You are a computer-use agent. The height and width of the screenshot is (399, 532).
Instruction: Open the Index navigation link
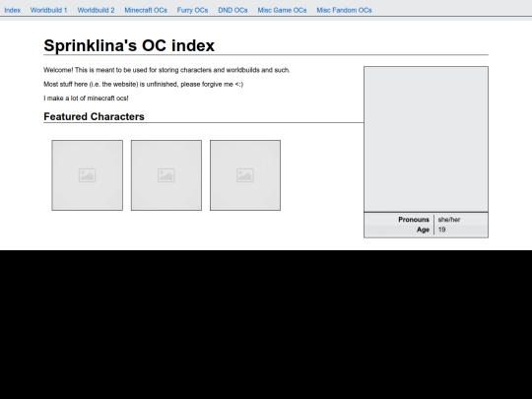[12, 10]
